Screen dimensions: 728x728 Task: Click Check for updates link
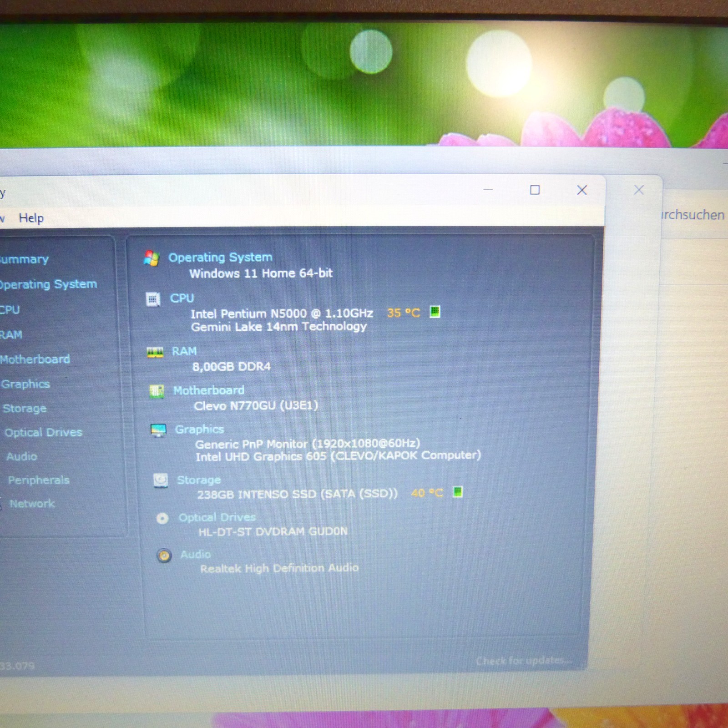tap(524, 660)
